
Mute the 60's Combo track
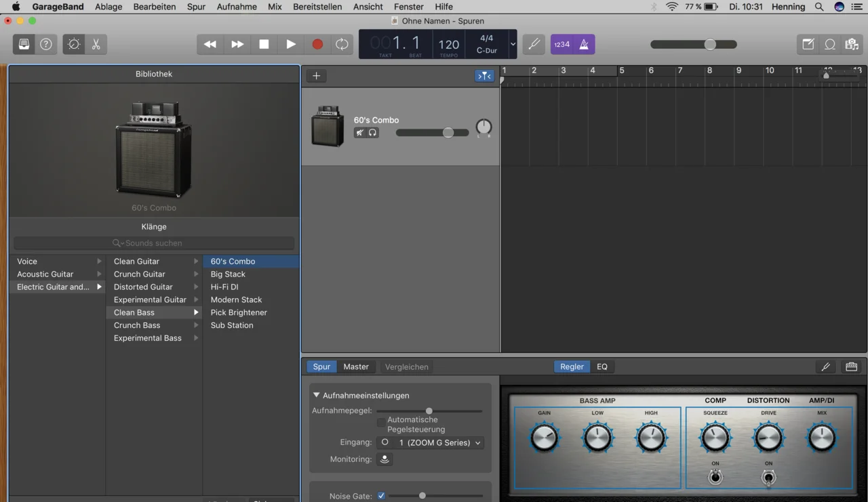[360, 133]
